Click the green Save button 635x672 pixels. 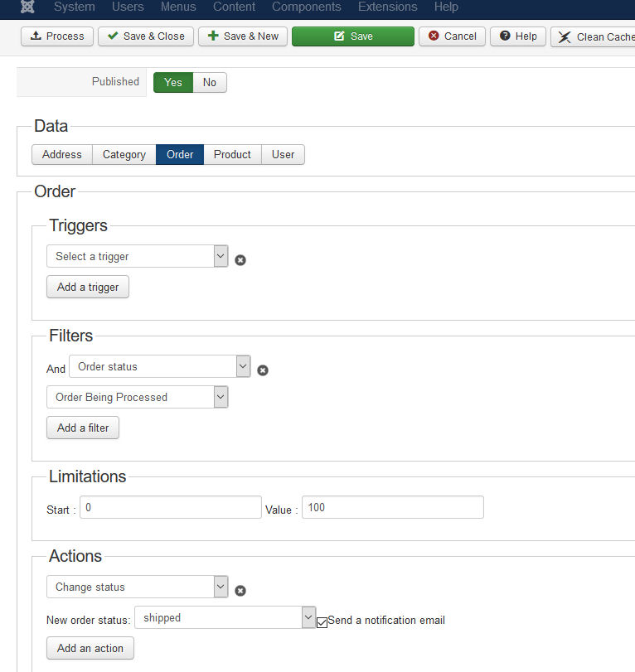[353, 36]
